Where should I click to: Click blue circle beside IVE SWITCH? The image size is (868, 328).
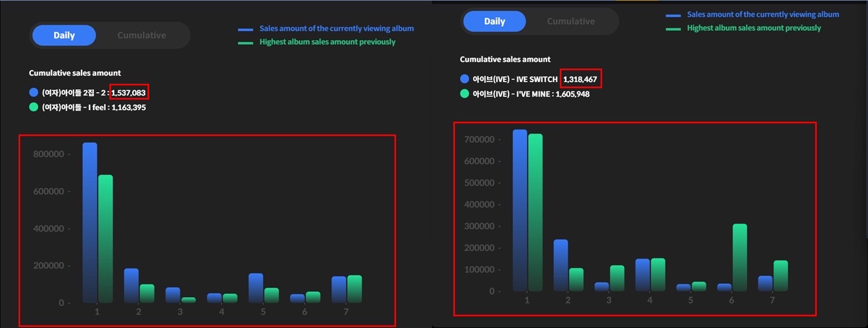[x=464, y=79]
